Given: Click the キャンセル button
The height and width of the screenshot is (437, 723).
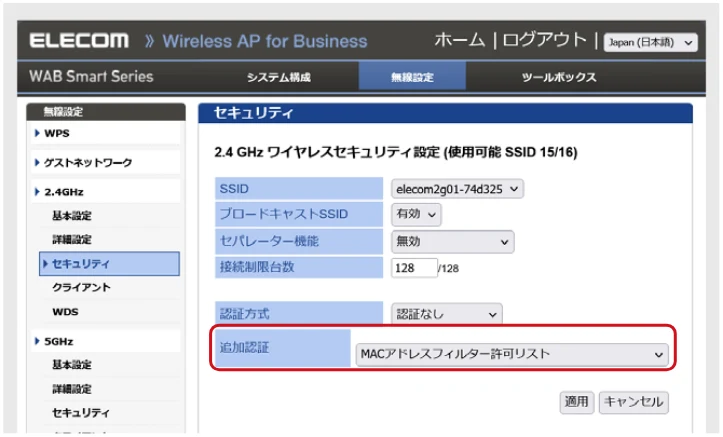Looking at the screenshot, I should pyautogui.click(x=634, y=402).
